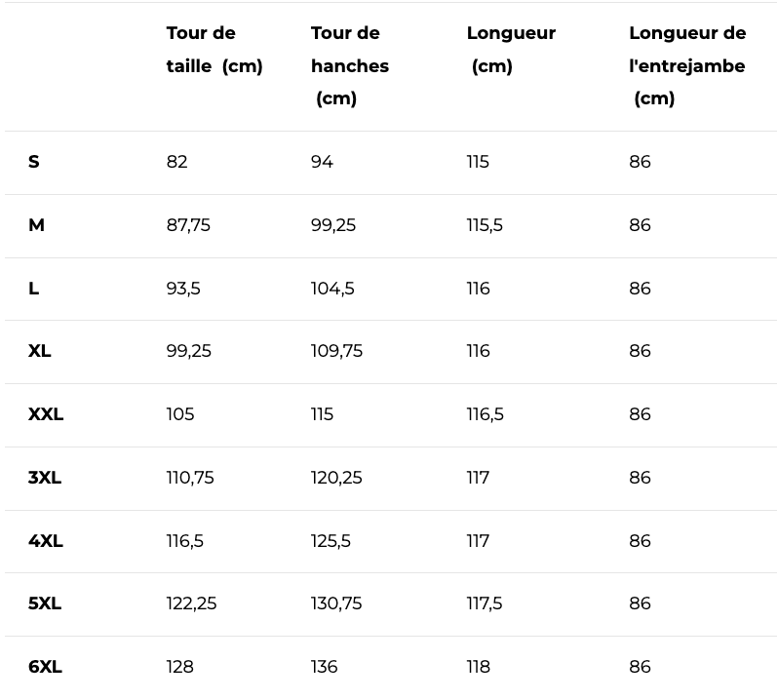Click the Longueur de l'entrejambe header

point(687,65)
